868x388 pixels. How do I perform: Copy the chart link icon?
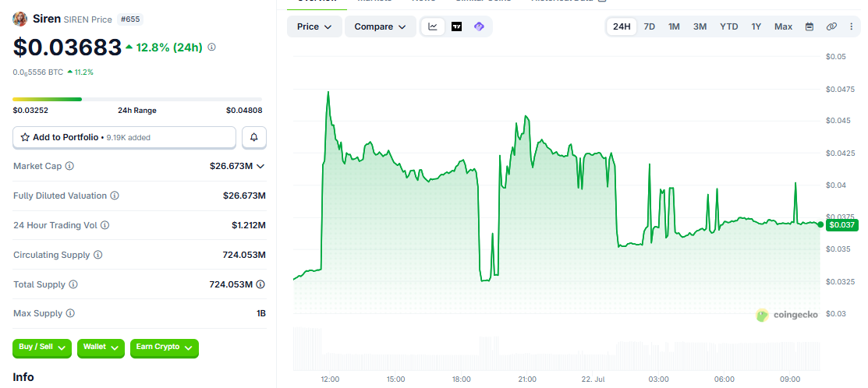831,26
